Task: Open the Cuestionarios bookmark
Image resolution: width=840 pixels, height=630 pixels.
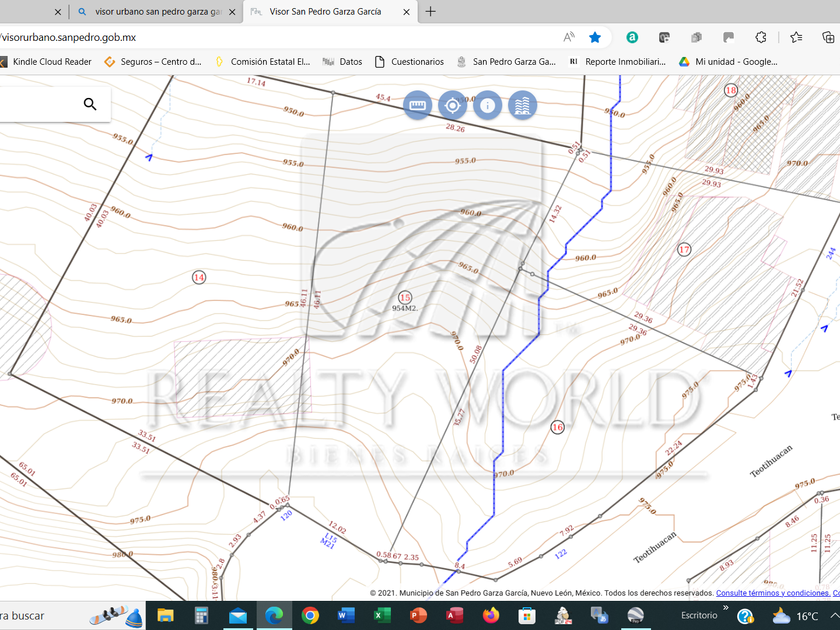Action: click(x=409, y=62)
